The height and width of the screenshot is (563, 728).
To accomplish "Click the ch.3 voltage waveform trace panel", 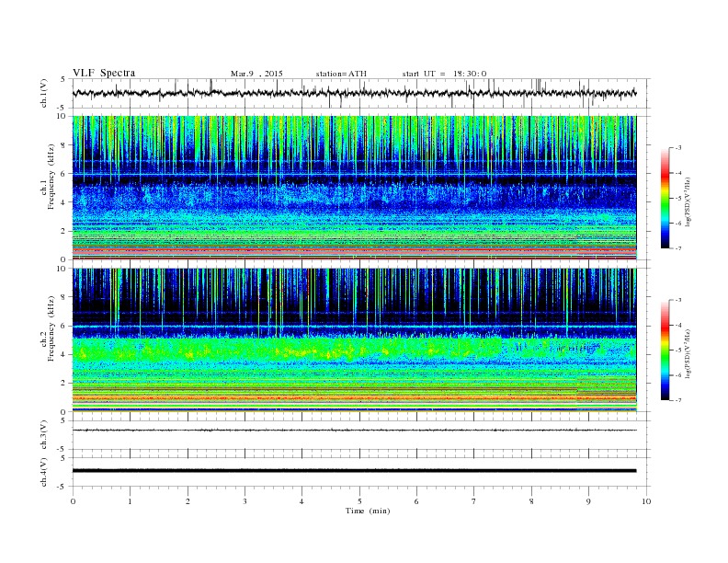I will click(361, 435).
